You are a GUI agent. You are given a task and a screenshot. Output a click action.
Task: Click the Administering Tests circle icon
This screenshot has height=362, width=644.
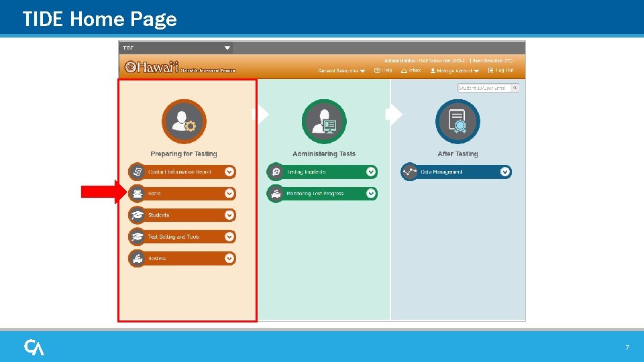coord(324,121)
